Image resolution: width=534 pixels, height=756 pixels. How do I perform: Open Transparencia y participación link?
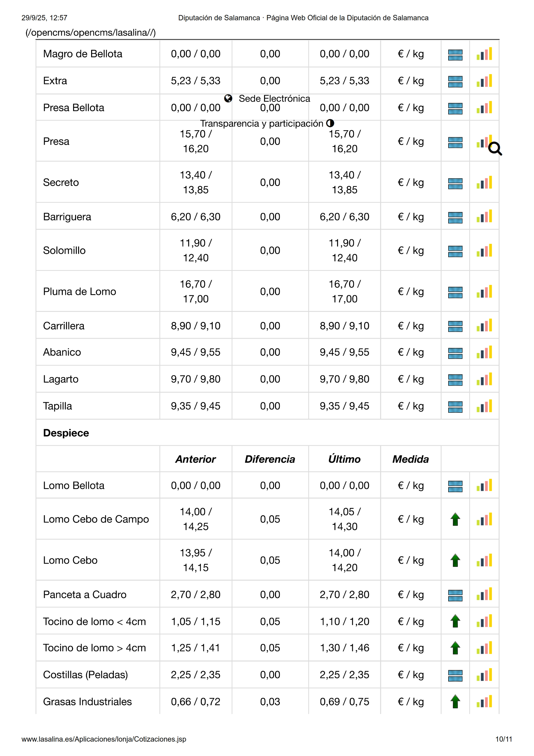[262, 124]
